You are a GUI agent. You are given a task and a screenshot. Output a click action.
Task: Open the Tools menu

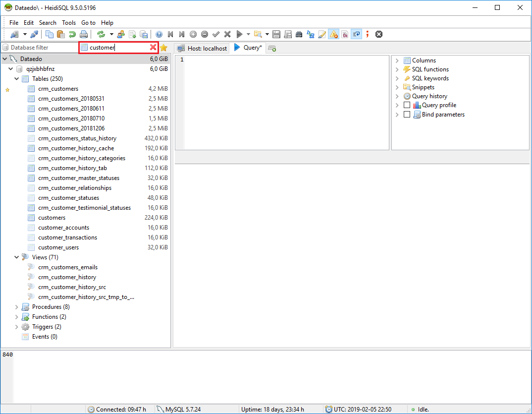click(x=69, y=23)
